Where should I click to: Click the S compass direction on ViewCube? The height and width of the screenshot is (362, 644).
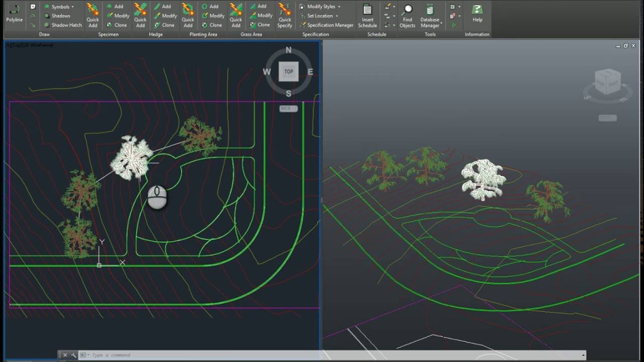[288, 94]
